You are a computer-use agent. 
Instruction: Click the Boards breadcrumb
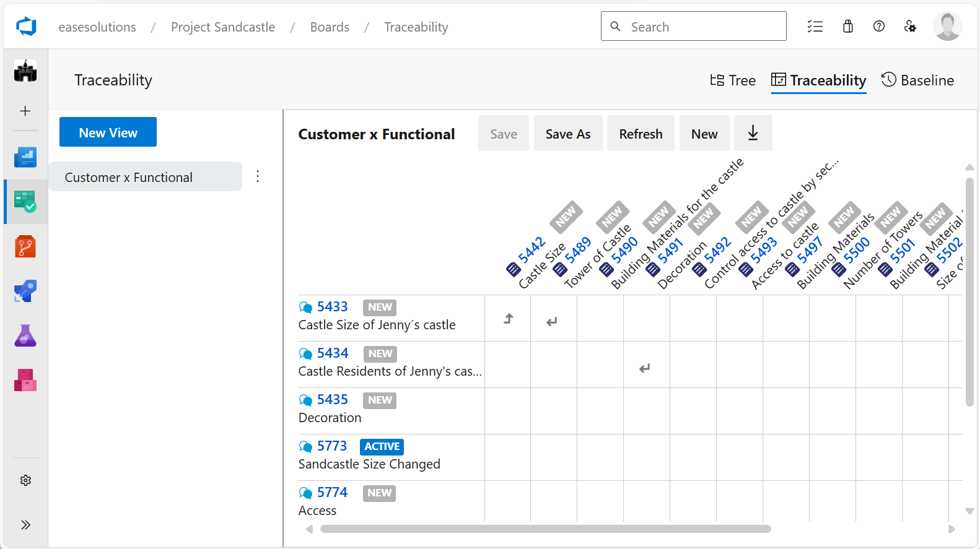[x=330, y=27]
